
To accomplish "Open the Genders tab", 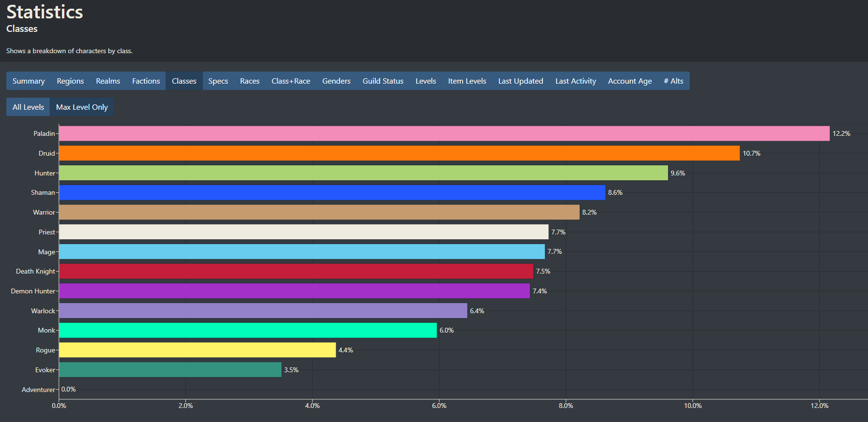I will pos(336,81).
